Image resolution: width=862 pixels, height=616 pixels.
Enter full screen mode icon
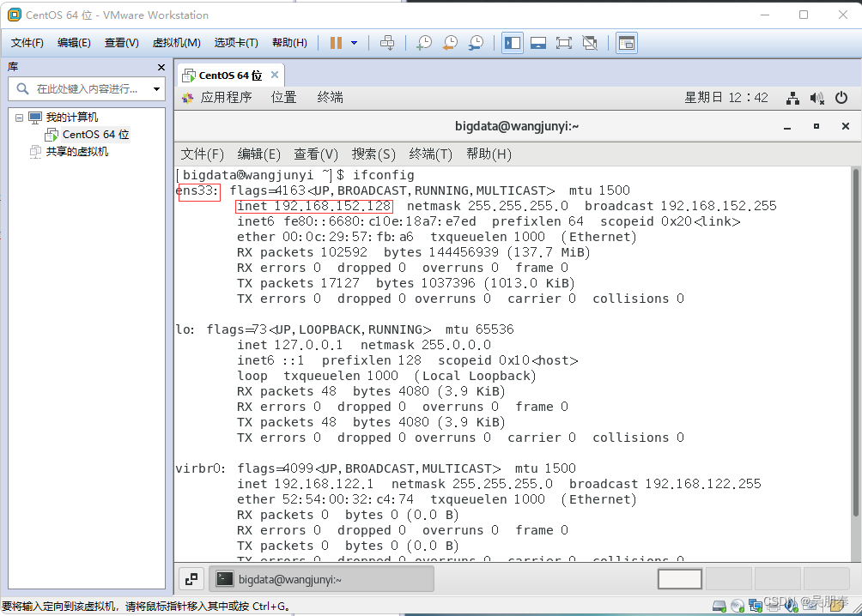tap(564, 43)
